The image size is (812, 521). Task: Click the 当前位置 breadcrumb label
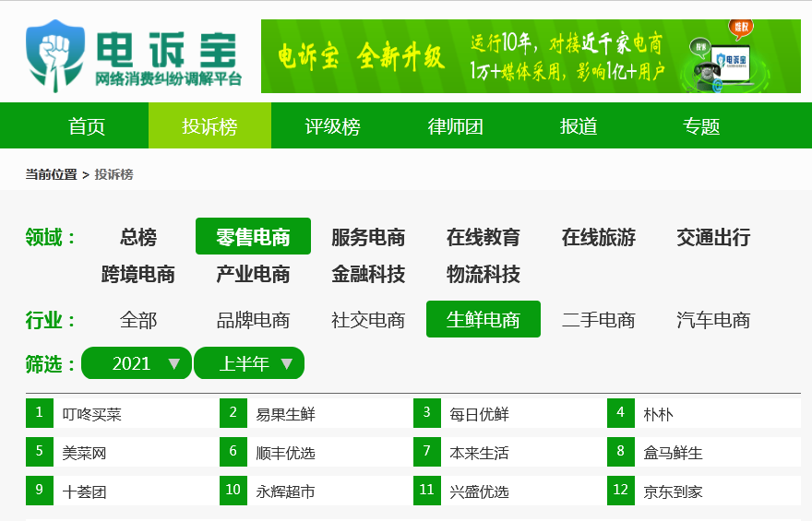pos(52,174)
